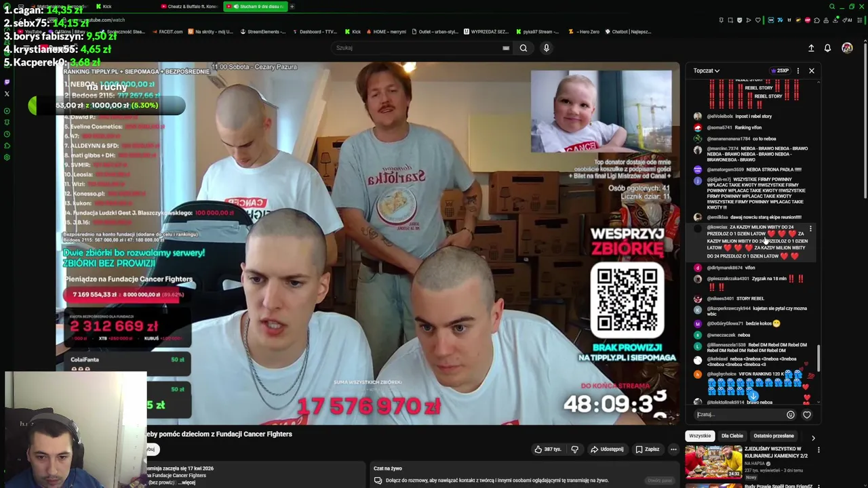
Task: Open the notifications bell
Action: coord(828,48)
